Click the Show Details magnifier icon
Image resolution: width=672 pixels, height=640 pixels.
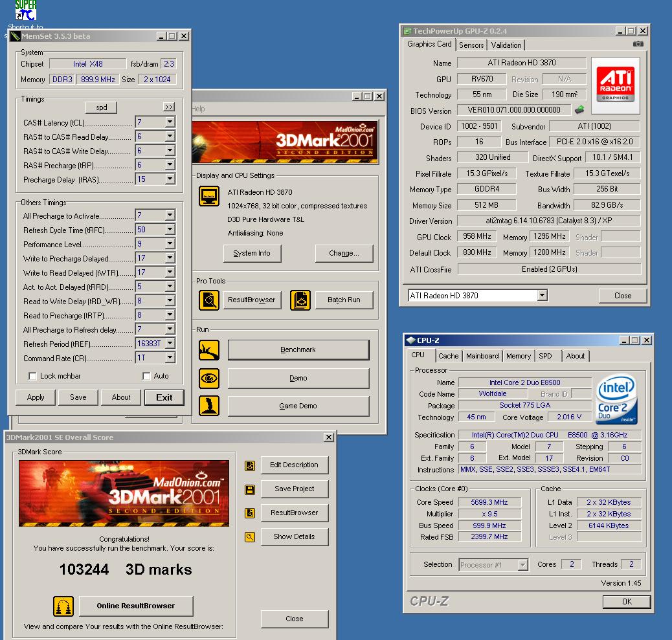tap(250, 536)
